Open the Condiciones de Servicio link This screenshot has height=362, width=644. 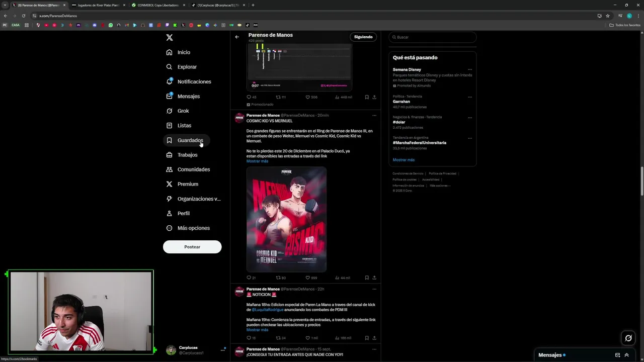(x=408, y=173)
